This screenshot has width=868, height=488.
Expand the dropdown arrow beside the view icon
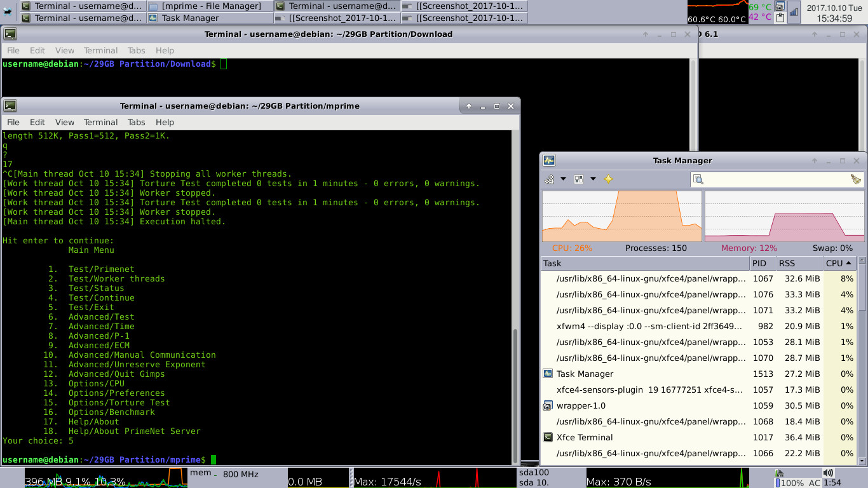[593, 179]
